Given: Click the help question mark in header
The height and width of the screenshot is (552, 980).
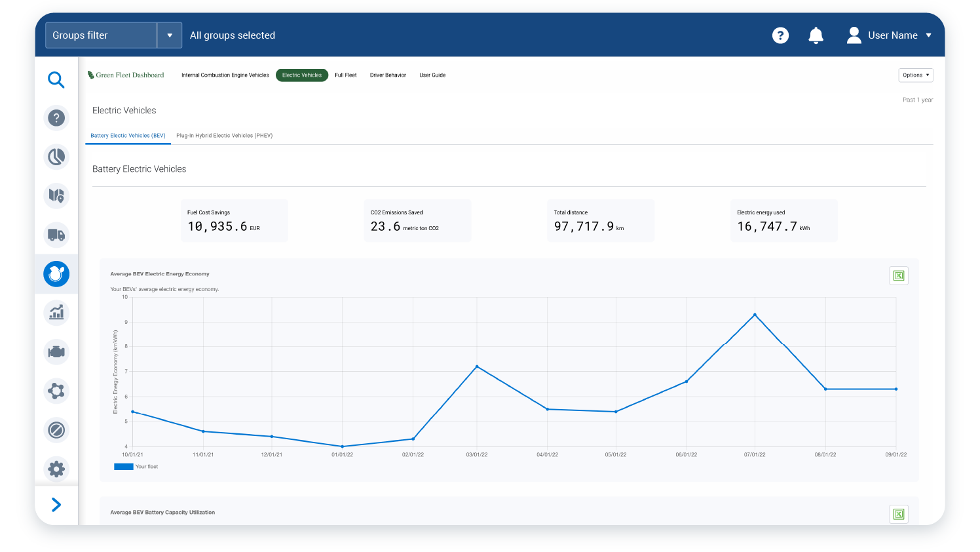Looking at the screenshot, I should pos(780,35).
